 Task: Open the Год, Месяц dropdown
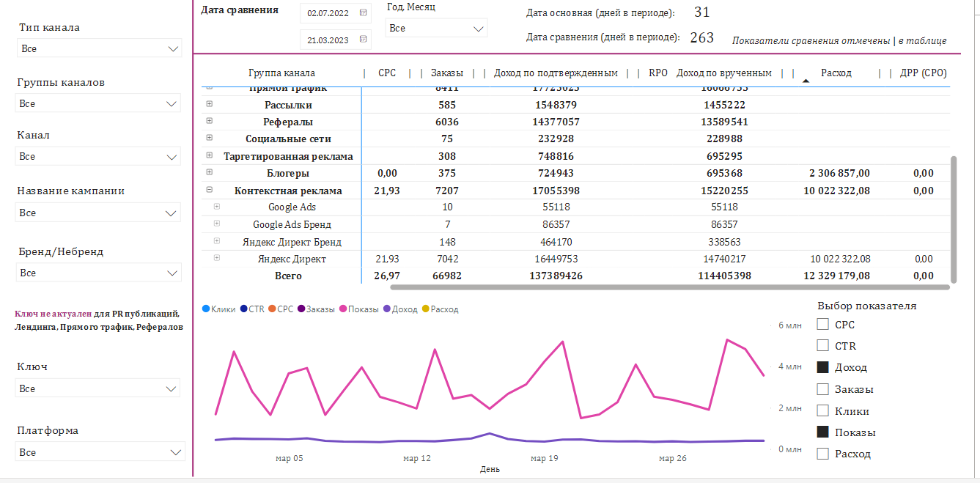click(436, 29)
